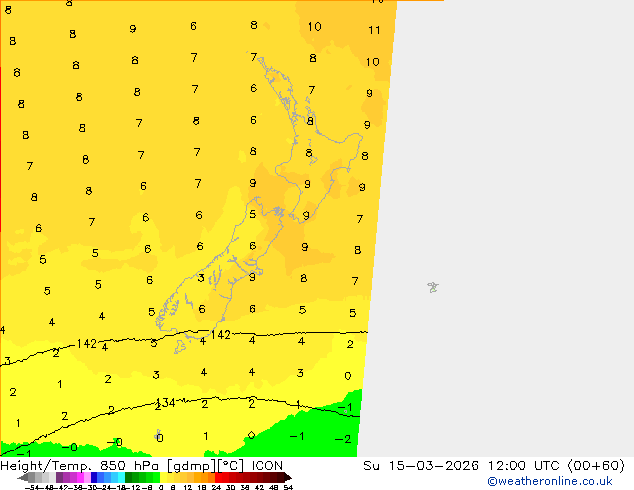This screenshot has height=490, width=634.
Task: Click the forecast time "12:00 UTC (00+60)"
Action: [556, 466]
